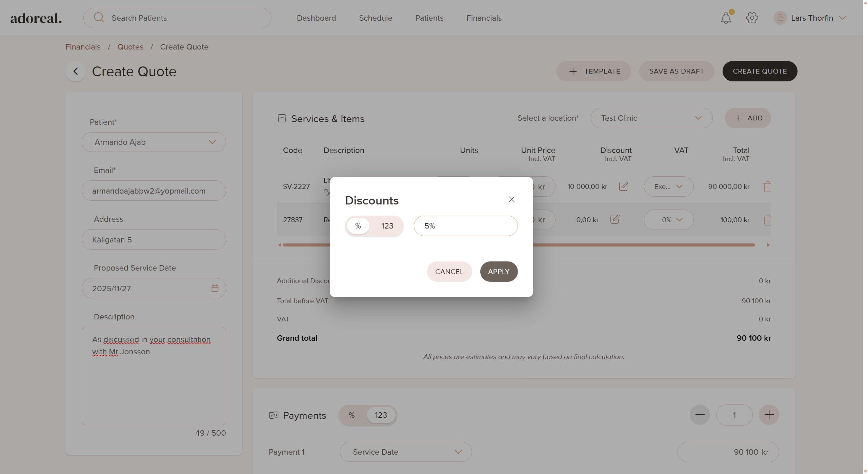This screenshot has width=868, height=474.
Task: Open the Proposed Service Date calendar icon
Action: click(215, 288)
